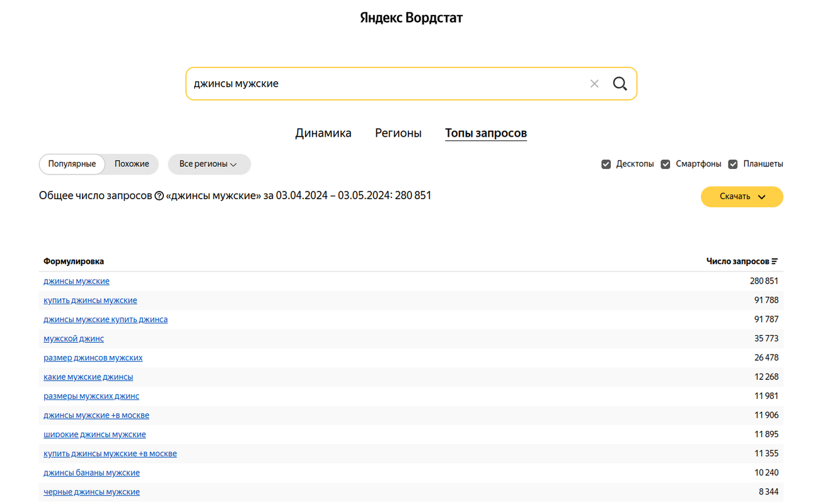827x504 pixels.
Task: Click the Общее число запросов summary text
Action: click(x=235, y=196)
